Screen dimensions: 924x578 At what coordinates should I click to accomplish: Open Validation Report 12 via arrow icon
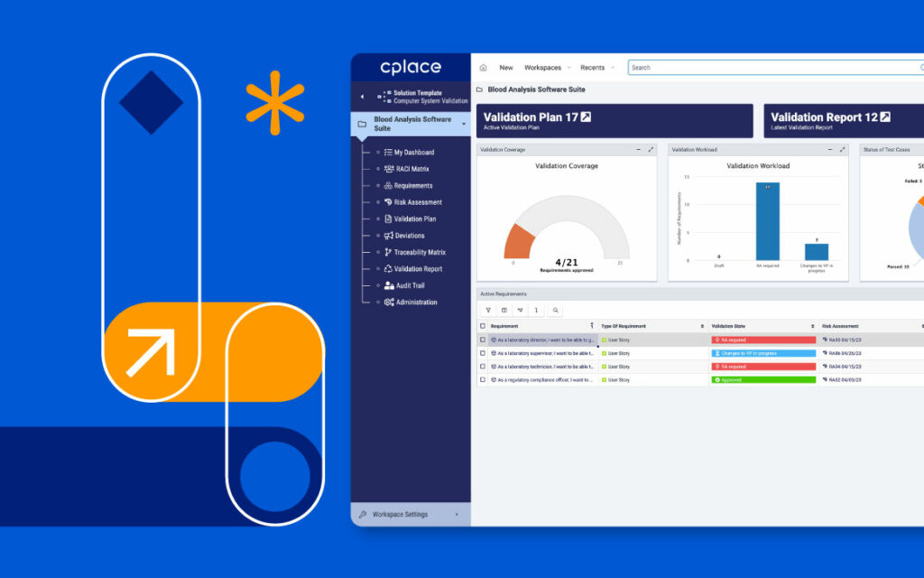click(x=885, y=117)
